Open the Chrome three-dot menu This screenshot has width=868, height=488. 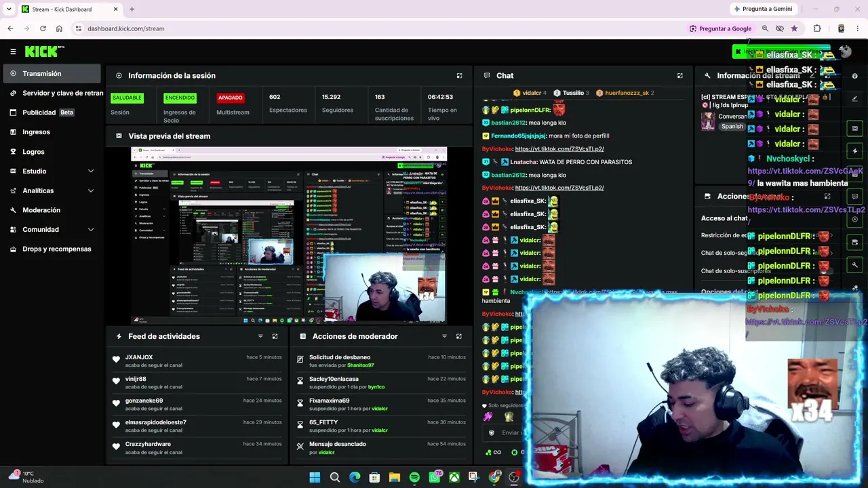click(858, 28)
